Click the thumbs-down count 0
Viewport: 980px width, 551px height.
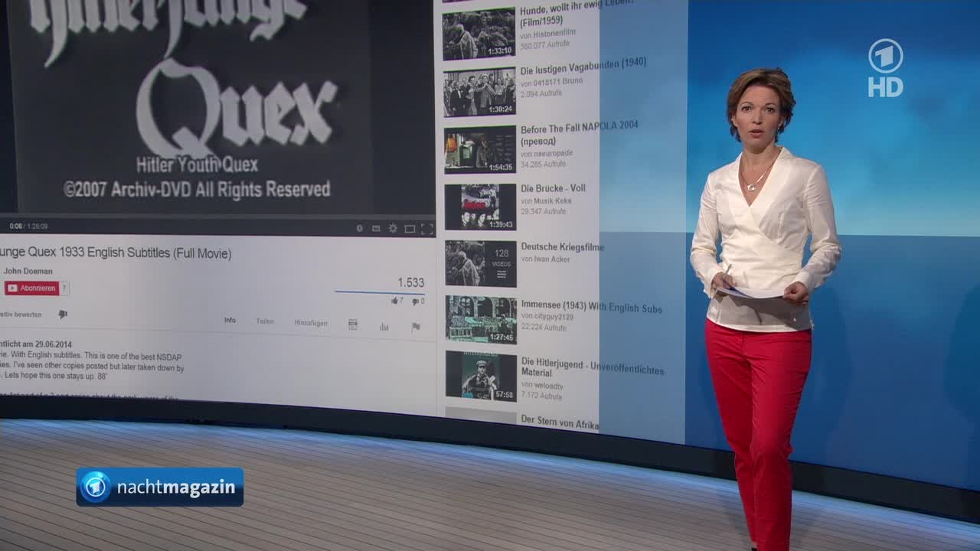418,302
